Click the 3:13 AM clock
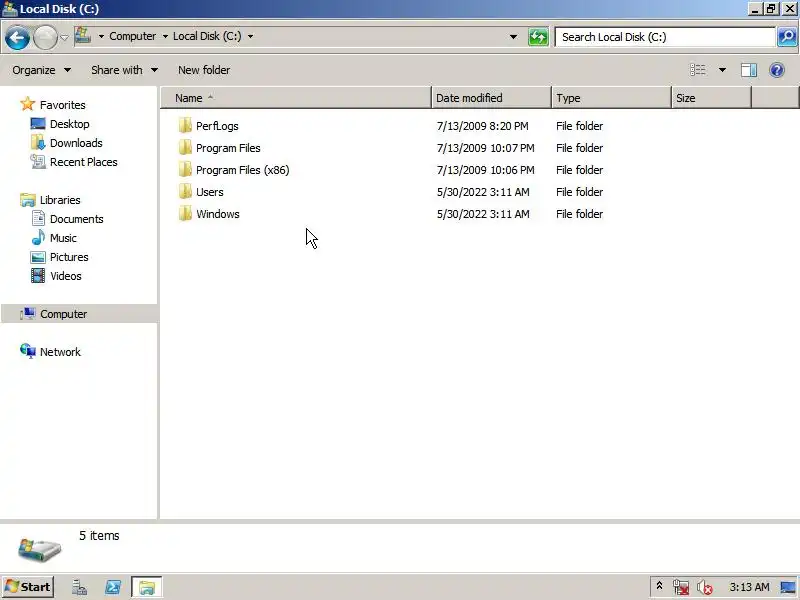800x600 pixels. tap(749, 587)
